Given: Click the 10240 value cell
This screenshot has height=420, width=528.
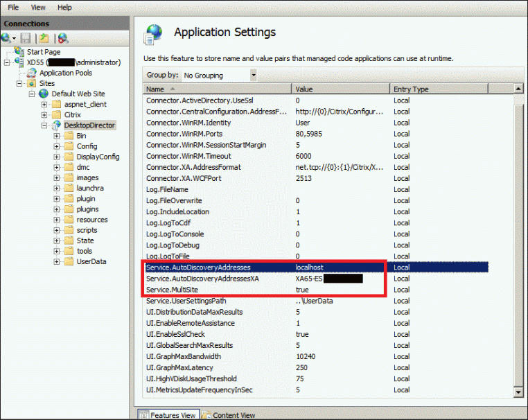Looking at the screenshot, I should pyautogui.click(x=306, y=356).
